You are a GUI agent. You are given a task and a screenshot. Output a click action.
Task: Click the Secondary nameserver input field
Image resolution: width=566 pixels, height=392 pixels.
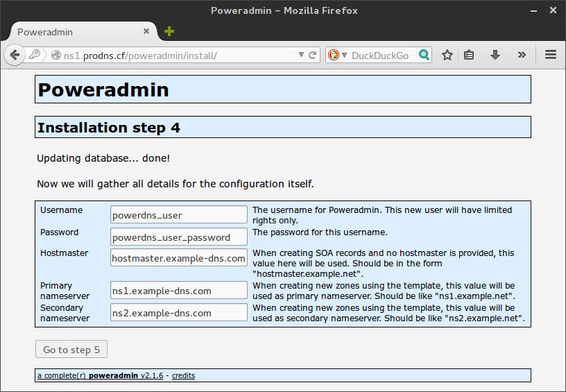click(179, 313)
